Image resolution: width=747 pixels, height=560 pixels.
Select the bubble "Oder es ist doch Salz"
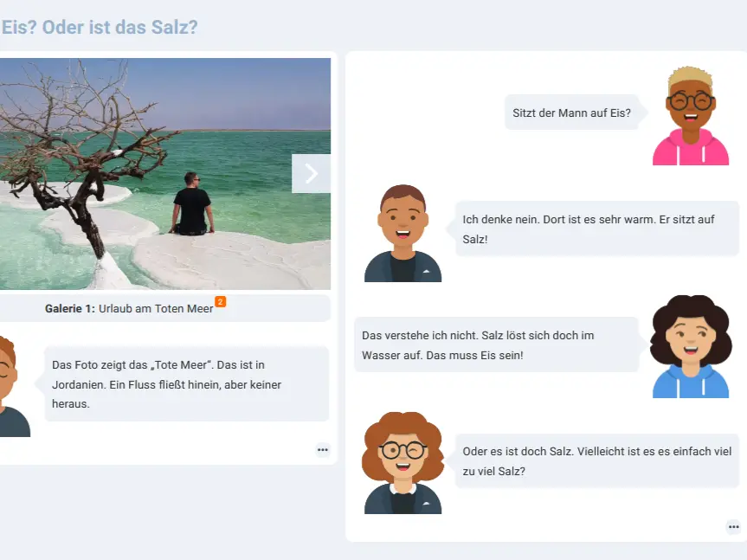tap(597, 461)
